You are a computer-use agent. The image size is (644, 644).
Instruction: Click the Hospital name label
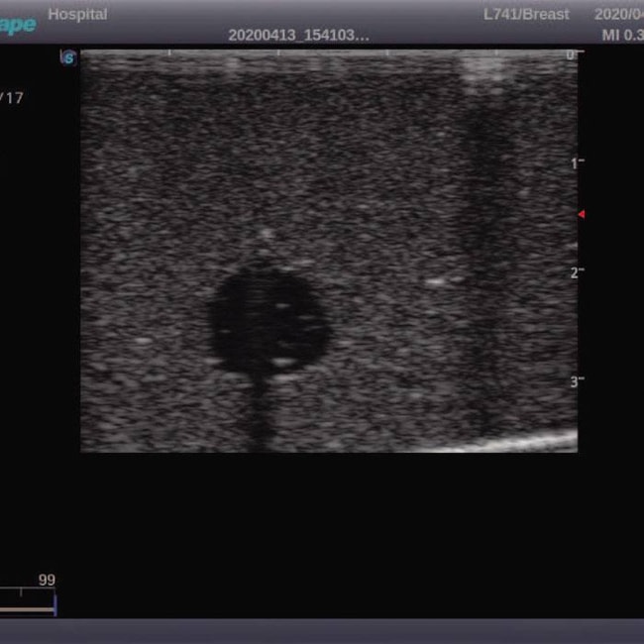coord(77,15)
